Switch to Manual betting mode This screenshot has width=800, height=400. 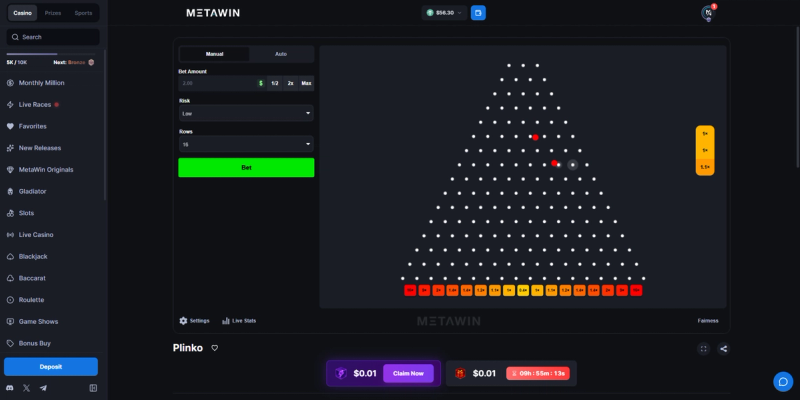click(214, 54)
